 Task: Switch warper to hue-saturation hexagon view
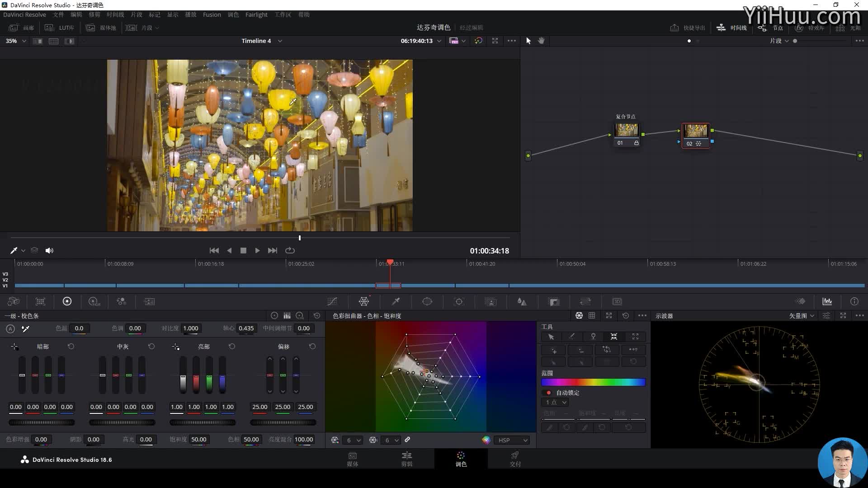coord(579,315)
